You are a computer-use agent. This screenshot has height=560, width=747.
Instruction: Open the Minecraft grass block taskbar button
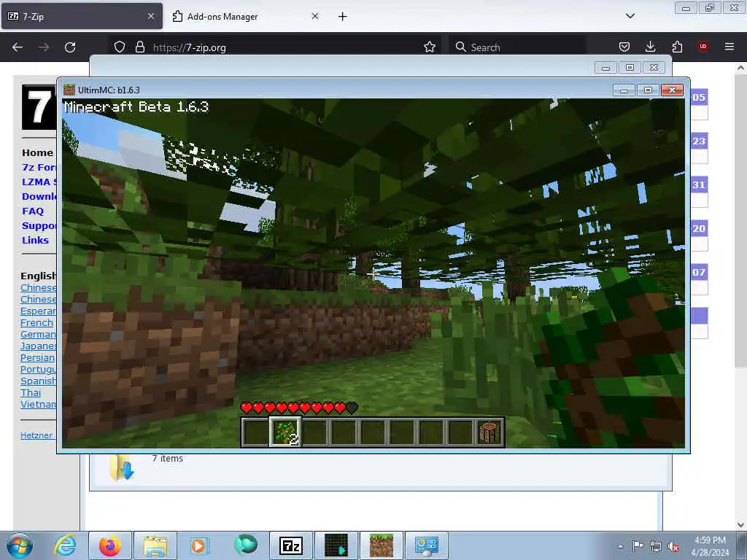(x=381, y=545)
